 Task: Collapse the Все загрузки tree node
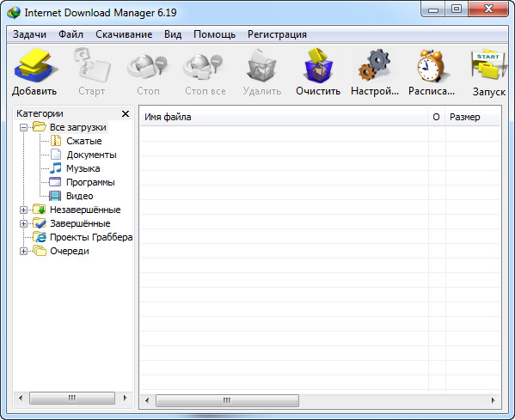coord(23,127)
